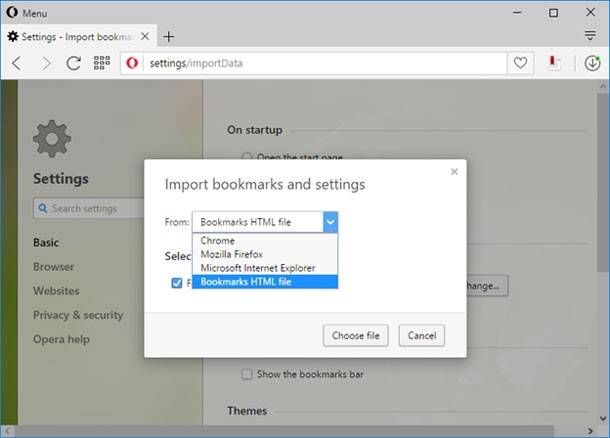Open the Basic settings section

coord(46,242)
